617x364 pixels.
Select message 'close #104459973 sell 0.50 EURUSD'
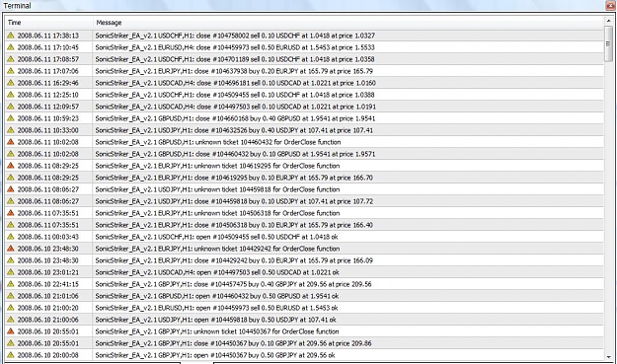pos(235,47)
